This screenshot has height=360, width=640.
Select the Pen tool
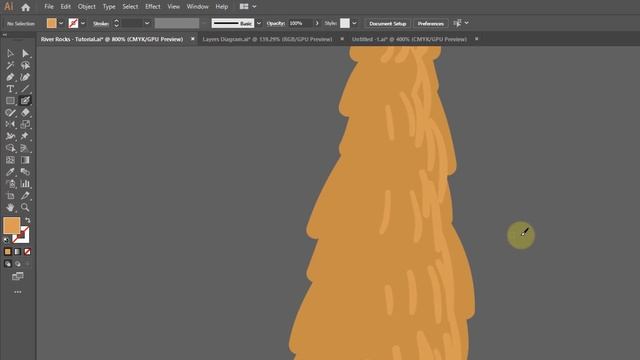(x=10, y=77)
